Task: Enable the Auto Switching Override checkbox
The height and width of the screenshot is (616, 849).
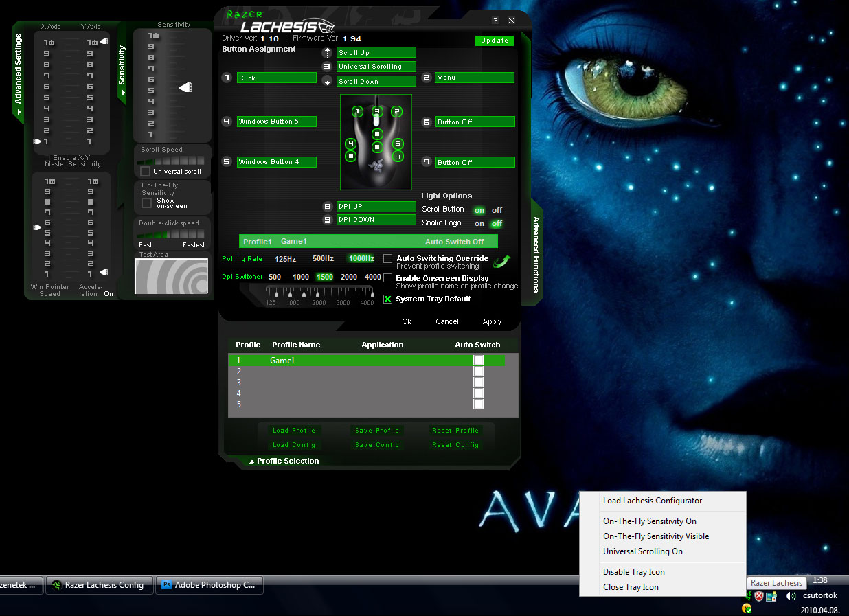Action: tap(387, 259)
